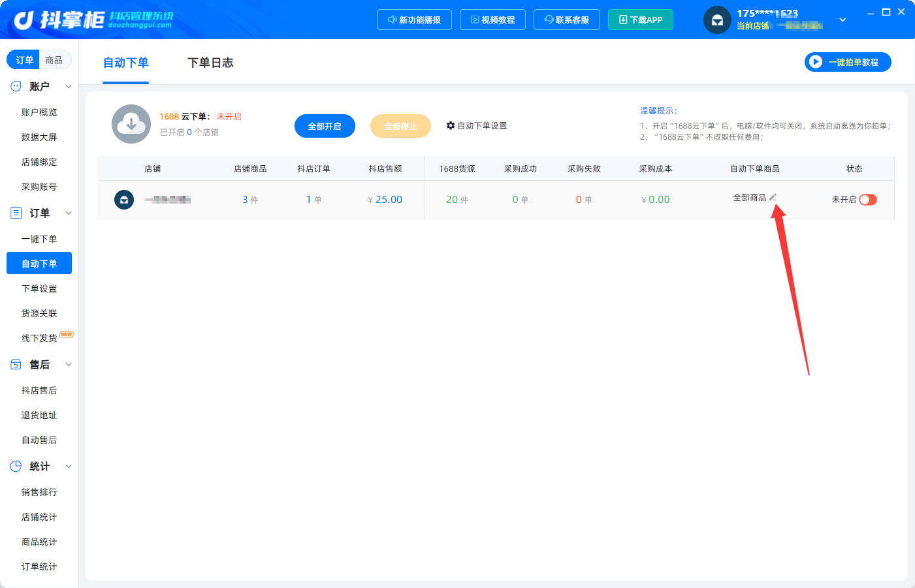Open 订单统计 in sidebar

coord(39,566)
